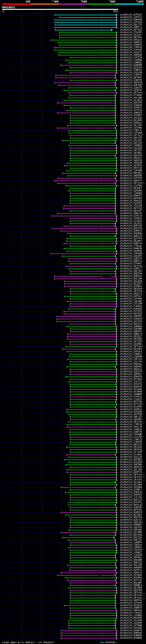The width and height of the screenshot is (146, 644).
Task: Select the label UniRef100_B7T504
Action: click(131, 30)
